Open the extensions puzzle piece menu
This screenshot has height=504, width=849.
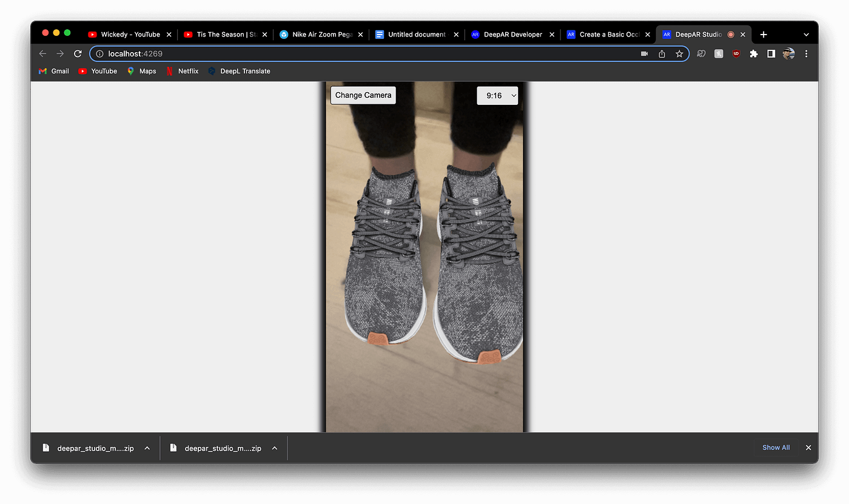point(753,53)
